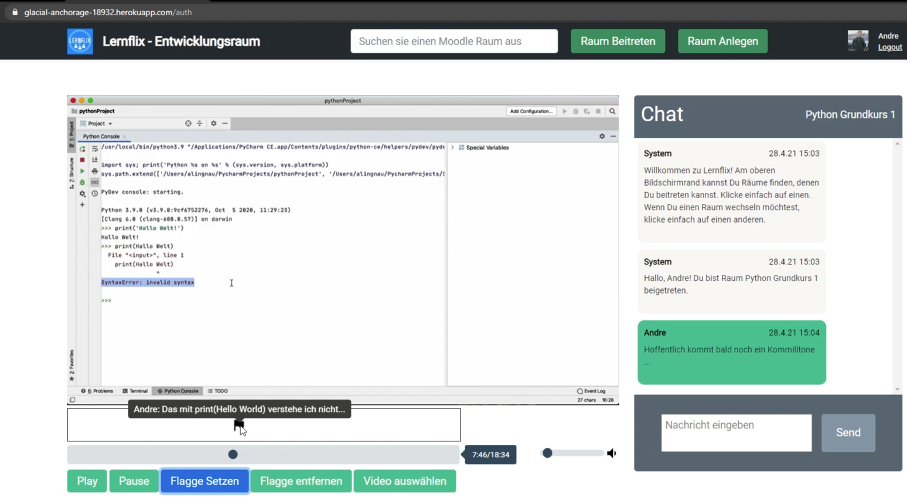Open the Add Configuration dropdown
Viewport: 908px width, 498px height.
coord(531,111)
